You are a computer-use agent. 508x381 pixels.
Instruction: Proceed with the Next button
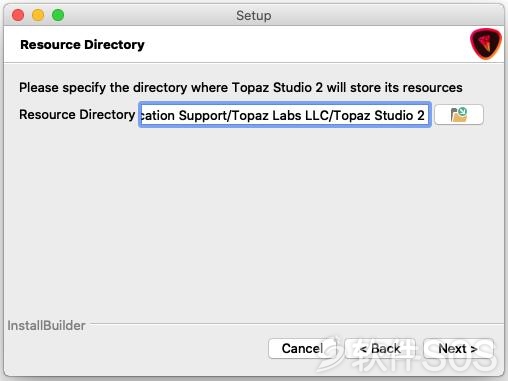[x=458, y=349]
